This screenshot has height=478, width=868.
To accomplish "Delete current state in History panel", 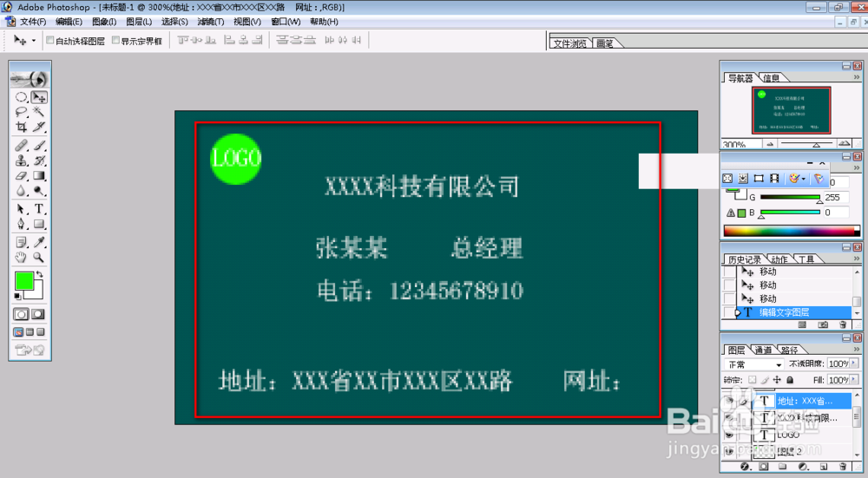I will 843,324.
